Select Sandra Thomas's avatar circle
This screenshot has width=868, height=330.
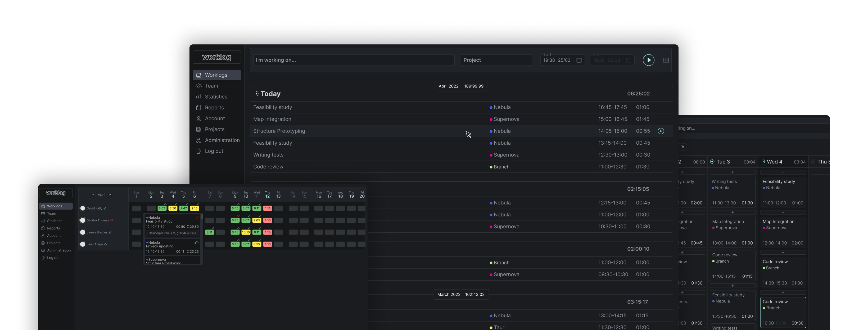point(83,220)
